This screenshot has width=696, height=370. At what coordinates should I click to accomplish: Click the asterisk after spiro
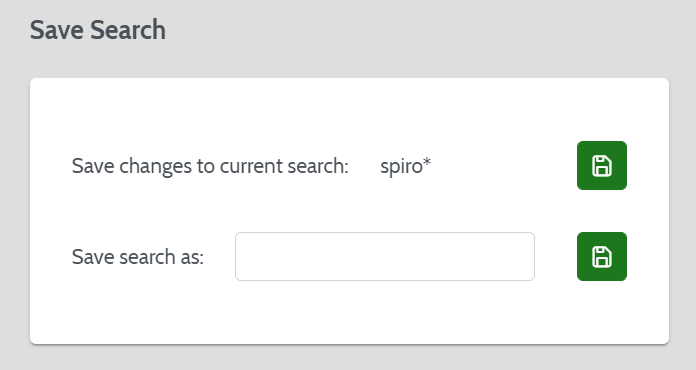427,161
